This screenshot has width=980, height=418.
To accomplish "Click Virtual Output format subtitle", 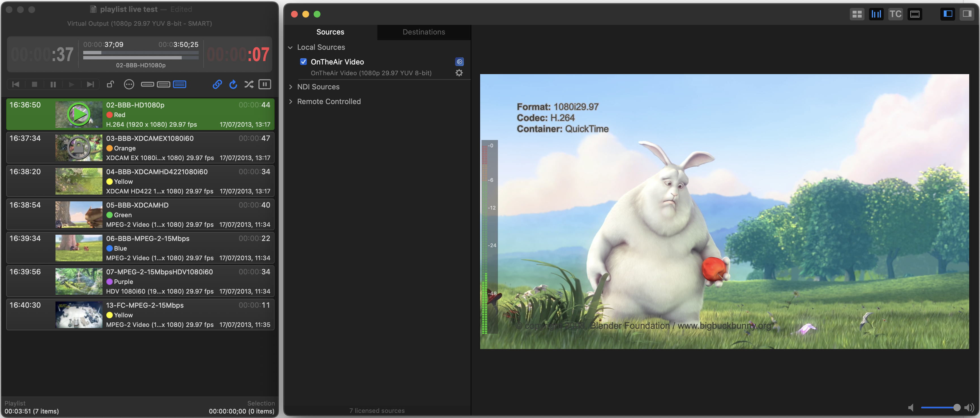I will [x=140, y=23].
